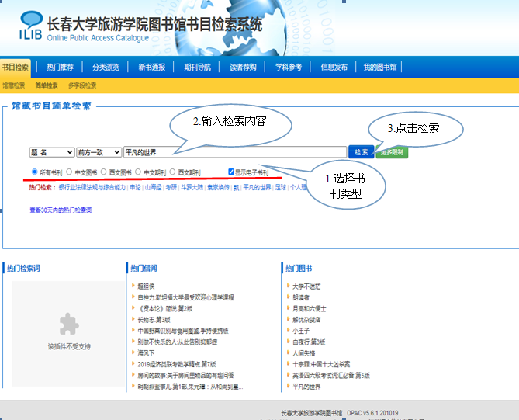Click the blue 检索 search button
Image resolution: width=519 pixels, height=420 pixels.
(x=361, y=152)
